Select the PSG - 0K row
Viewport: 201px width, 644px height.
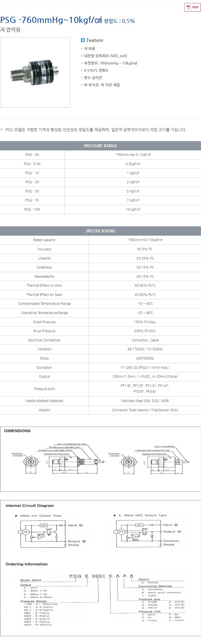coord(100,155)
